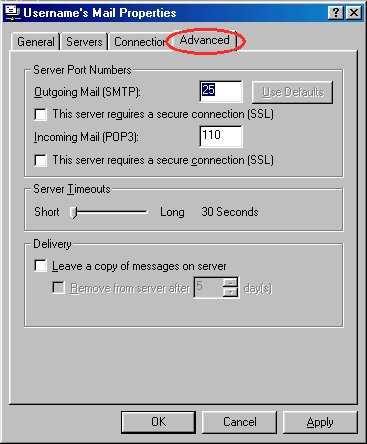Open the Servers tab
The image size is (367, 444).
pyautogui.click(x=84, y=42)
